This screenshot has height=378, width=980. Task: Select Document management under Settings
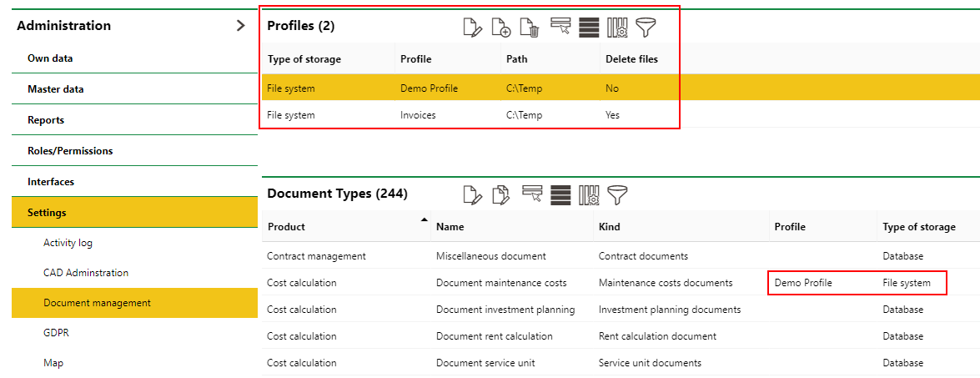coord(134,303)
